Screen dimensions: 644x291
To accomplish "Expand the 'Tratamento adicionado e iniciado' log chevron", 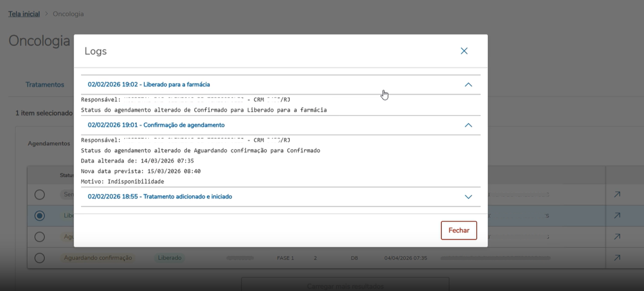I will pos(468,197).
